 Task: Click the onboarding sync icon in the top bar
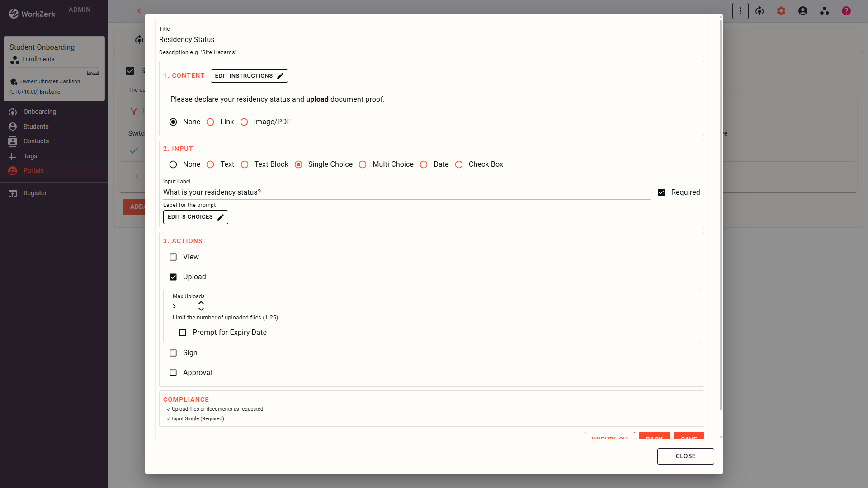tap(760, 11)
